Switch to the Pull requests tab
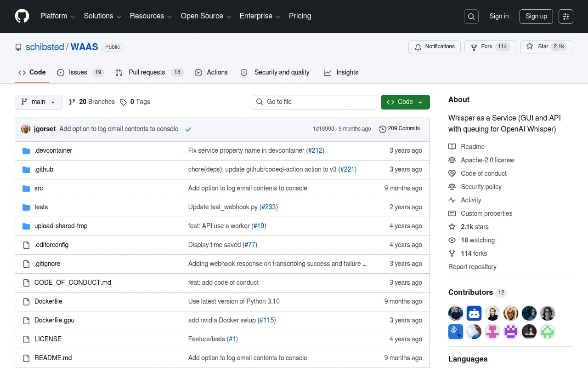 pos(149,72)
